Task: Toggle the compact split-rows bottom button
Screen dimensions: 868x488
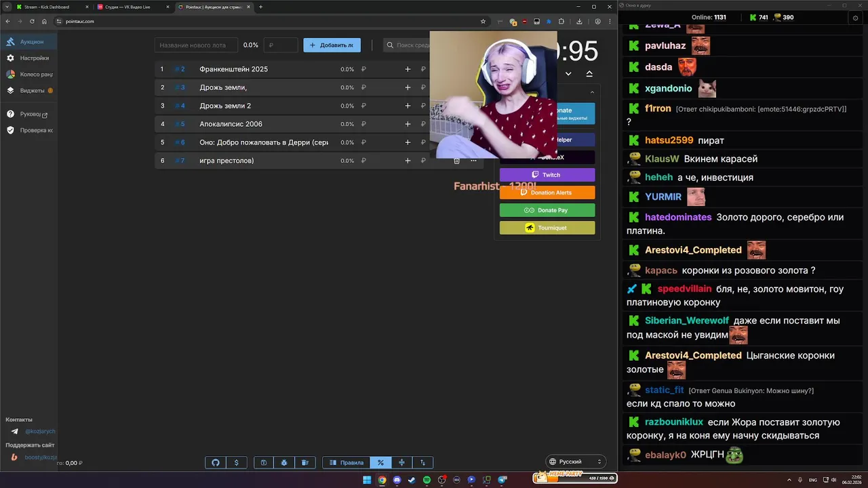Action: (401, 462)
